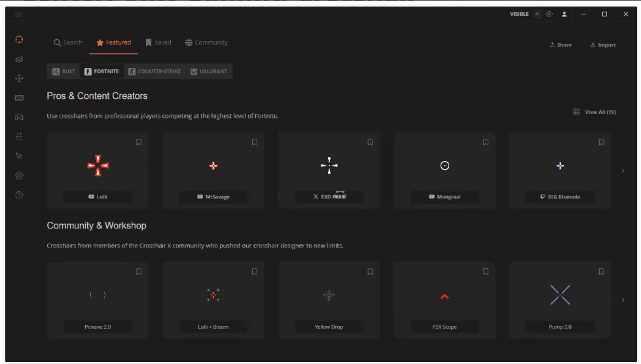Switch to the Featured tab

114,43
